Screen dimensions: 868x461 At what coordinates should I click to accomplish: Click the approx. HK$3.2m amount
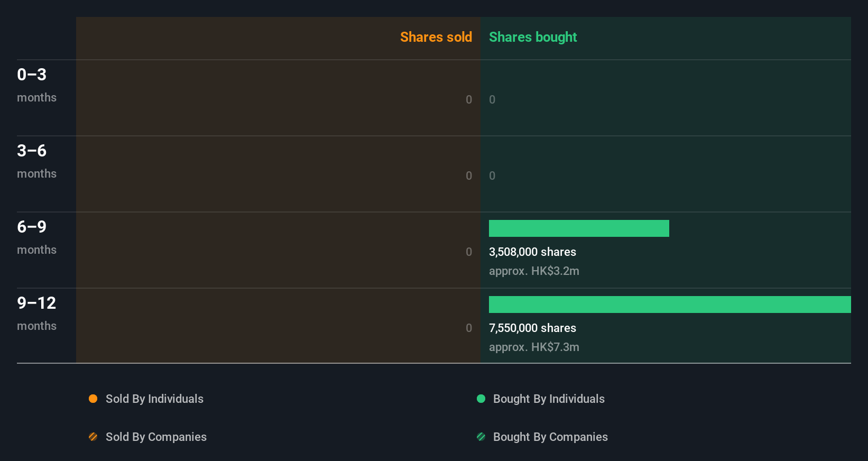[534, 271]
